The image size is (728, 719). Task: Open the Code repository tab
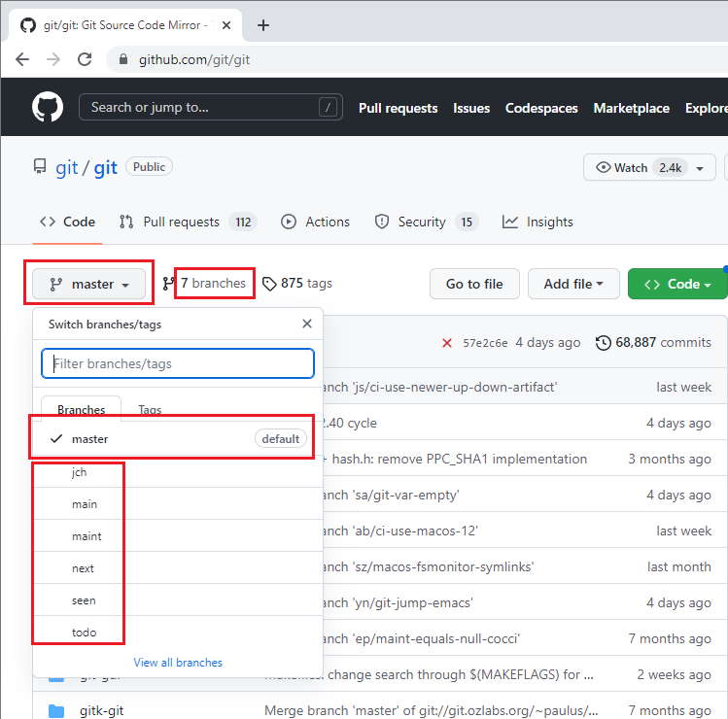pyautogui.click(x=68, y=222)
